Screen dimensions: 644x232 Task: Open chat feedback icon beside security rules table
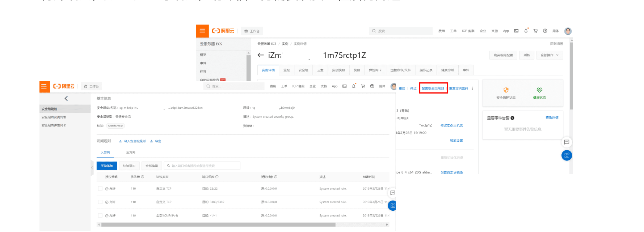pyautogui.click(x=392, y=193)
